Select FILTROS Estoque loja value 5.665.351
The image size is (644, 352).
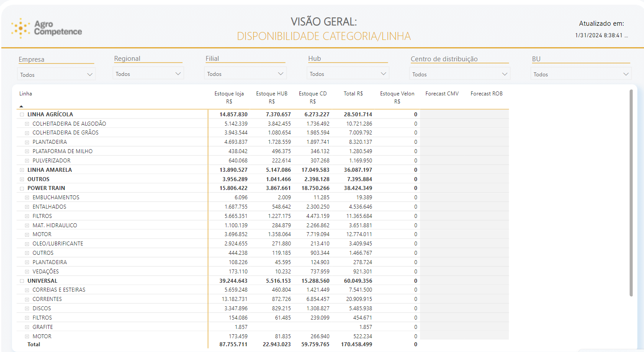pos(236,216)
